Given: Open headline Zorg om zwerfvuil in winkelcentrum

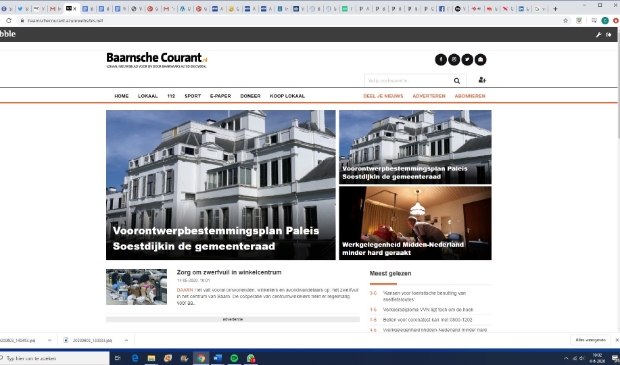Looking at the screenshot, I should pyautogui.click(x=229, y=272).
